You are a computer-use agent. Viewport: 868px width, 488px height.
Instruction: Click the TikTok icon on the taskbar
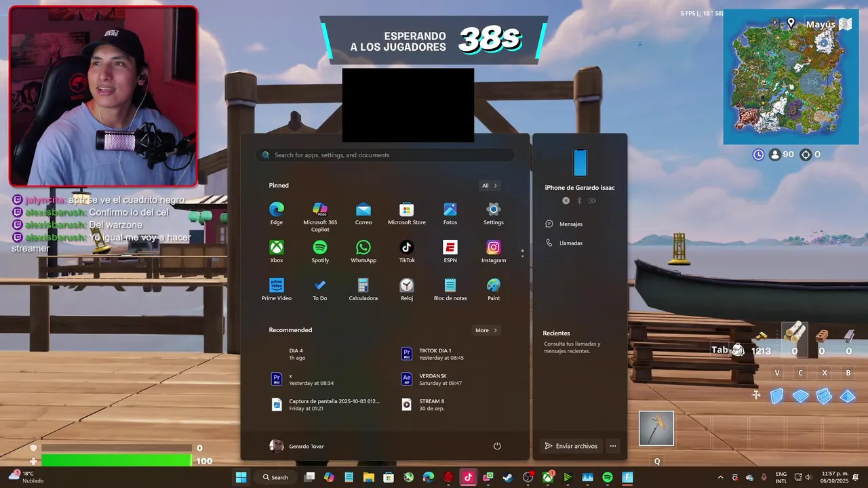[468, 477]
